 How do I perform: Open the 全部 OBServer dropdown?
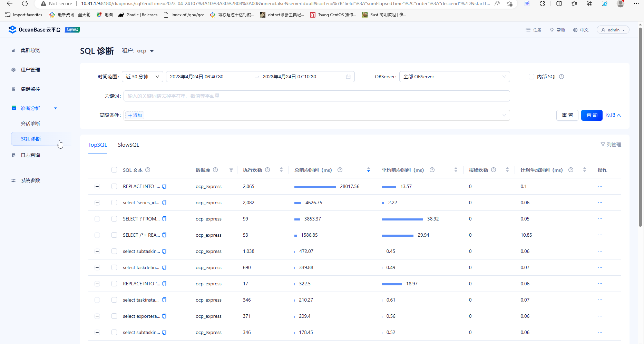454,77
